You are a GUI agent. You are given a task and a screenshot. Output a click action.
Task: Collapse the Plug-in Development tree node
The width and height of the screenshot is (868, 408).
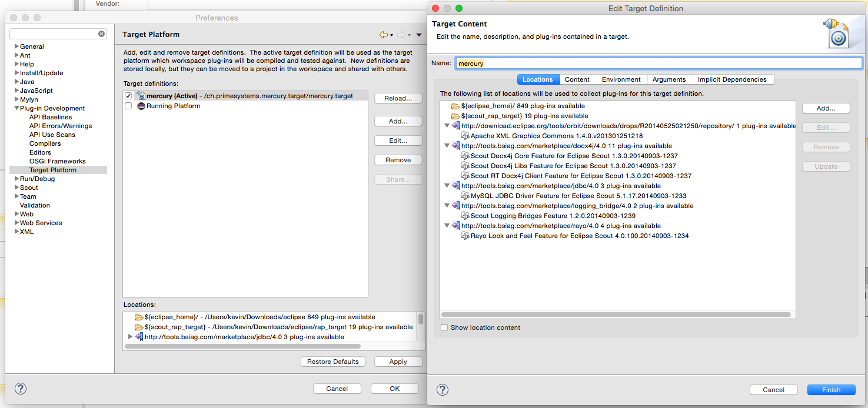pyautogui.click(x=16, y=108)
